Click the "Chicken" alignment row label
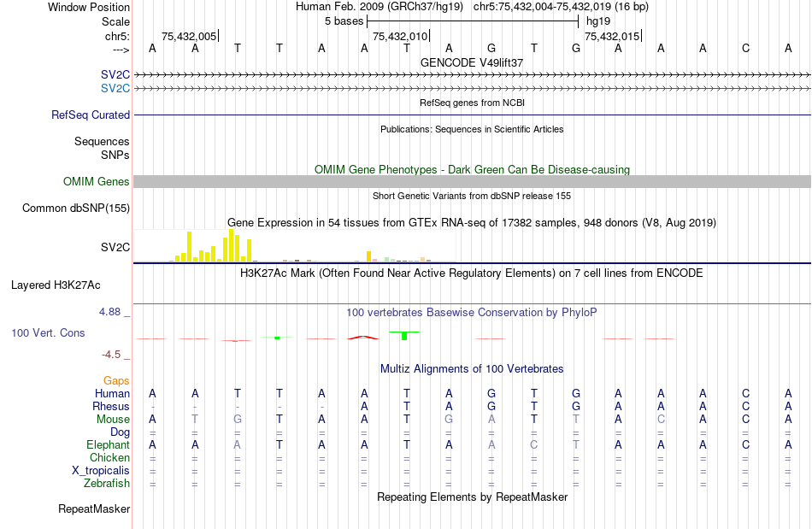Screen dimensions: 812x529 point(109,457)
